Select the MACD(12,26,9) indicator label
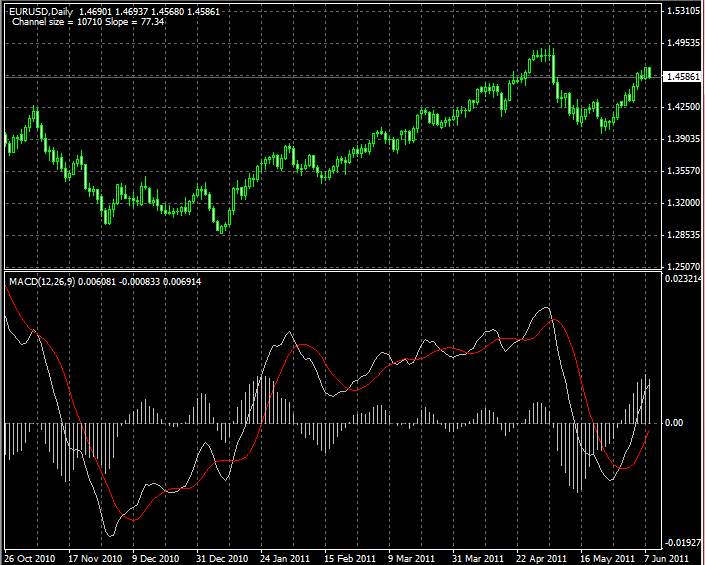The image size is (705, 565). tap(42, 282)
